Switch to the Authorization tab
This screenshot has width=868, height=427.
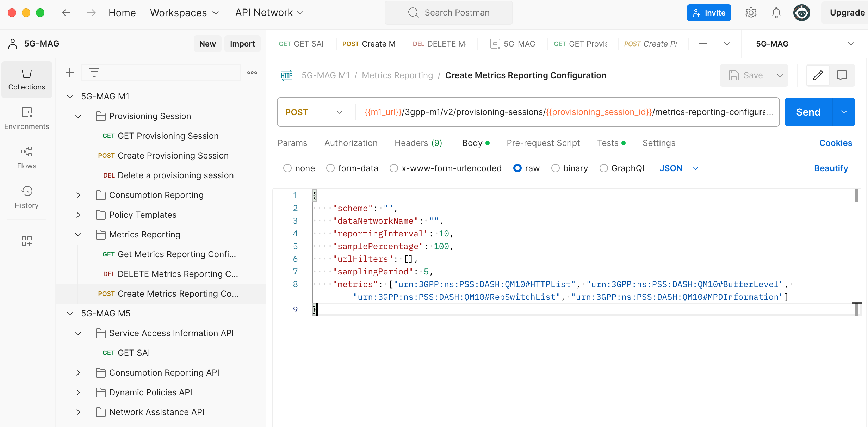351,143
